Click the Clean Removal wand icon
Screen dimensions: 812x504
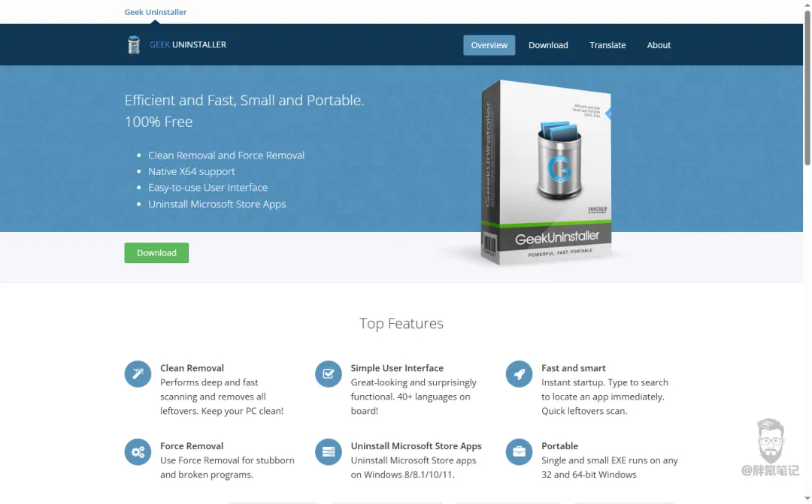[138, 373]
